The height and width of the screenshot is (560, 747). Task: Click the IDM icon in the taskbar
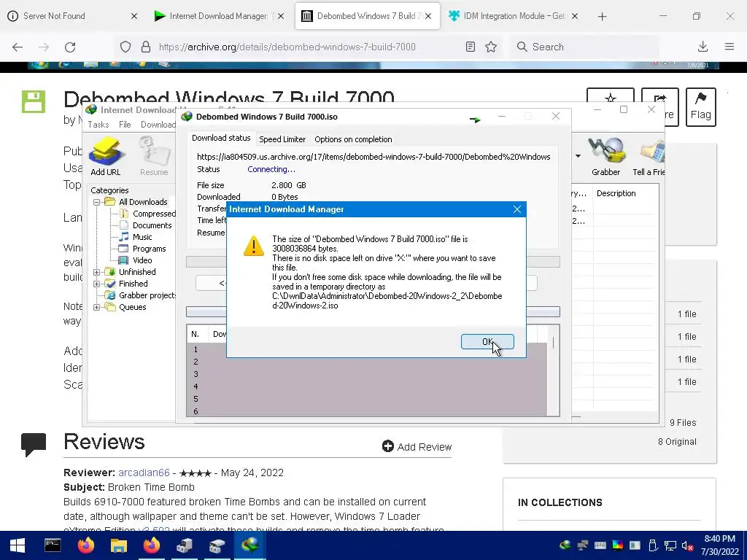[249, 545]
